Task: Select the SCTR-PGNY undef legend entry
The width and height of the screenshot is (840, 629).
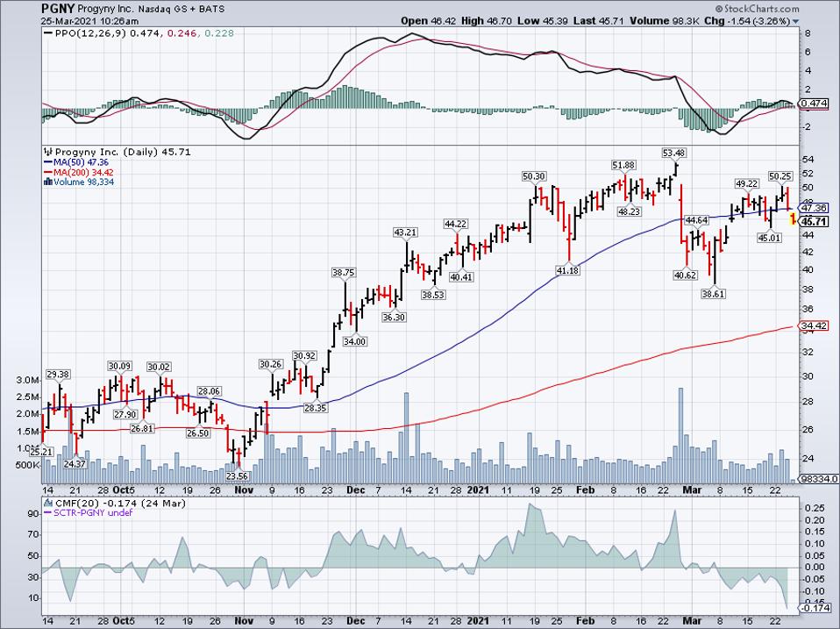Action: tap(88, 512)
